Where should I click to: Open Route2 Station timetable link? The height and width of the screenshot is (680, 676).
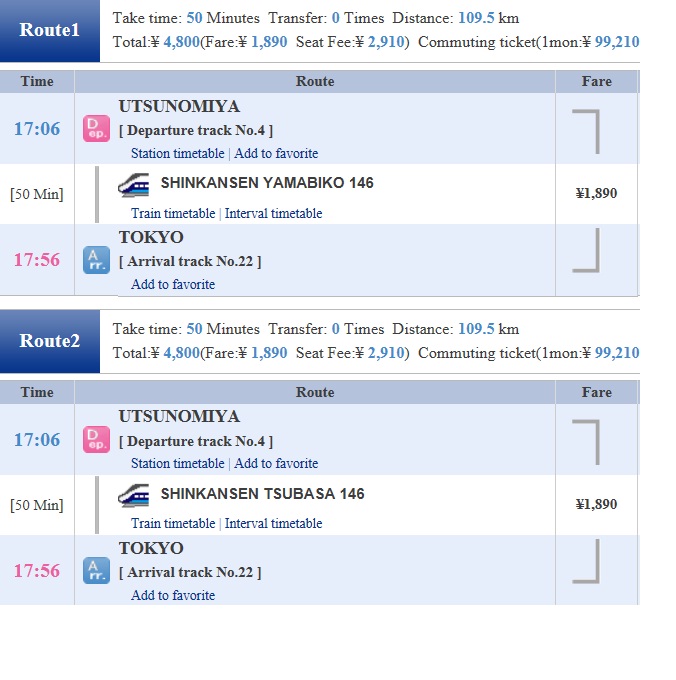pos(177,464)
